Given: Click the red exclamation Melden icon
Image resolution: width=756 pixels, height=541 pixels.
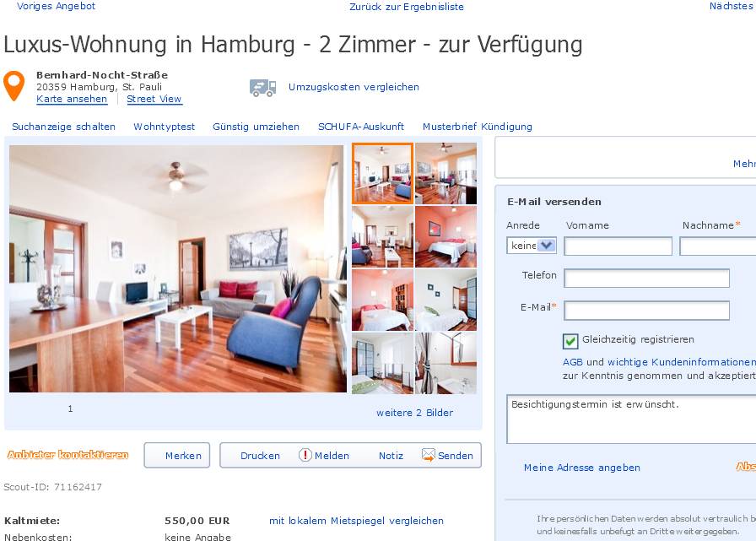Looking at the screenshot, I should point(305,455).
